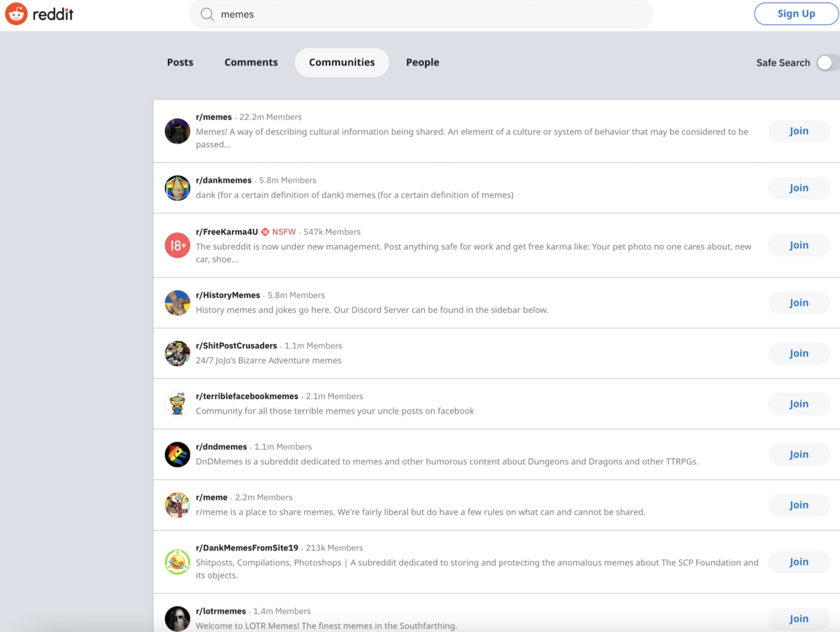
Task: Click the NSFW label on r/FreeKarma4U
Action: 284,232
